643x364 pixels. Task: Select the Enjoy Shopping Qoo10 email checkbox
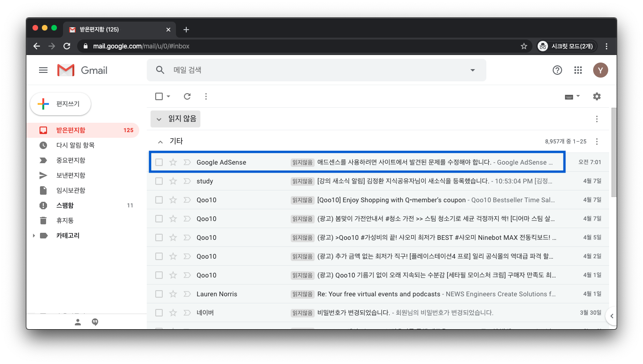159,200
